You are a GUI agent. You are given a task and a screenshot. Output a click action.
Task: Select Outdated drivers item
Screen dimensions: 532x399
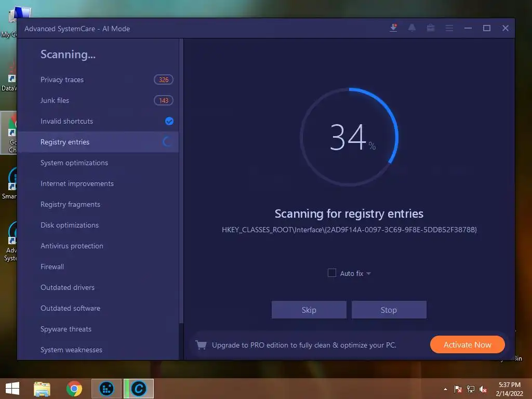point(98,287)
